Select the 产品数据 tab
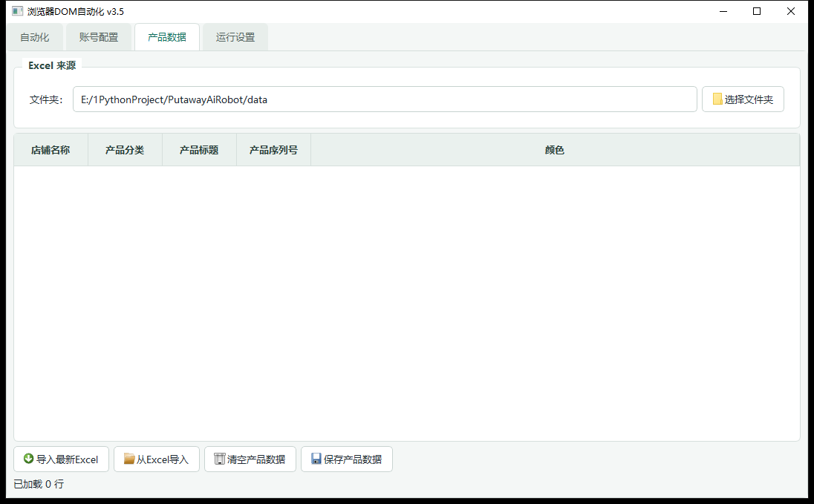 167,37
